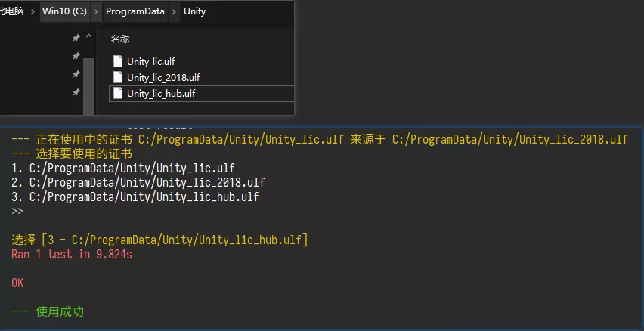Open the Unity_lic.ulf file in Explorer
The image size is (644, 331).
(150, 62)
